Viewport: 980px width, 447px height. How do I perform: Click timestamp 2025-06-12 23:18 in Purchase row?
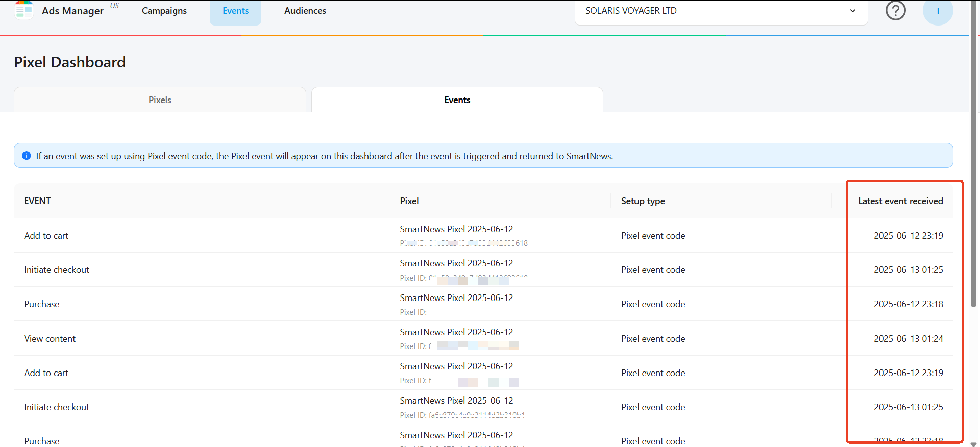click(908, 304)
